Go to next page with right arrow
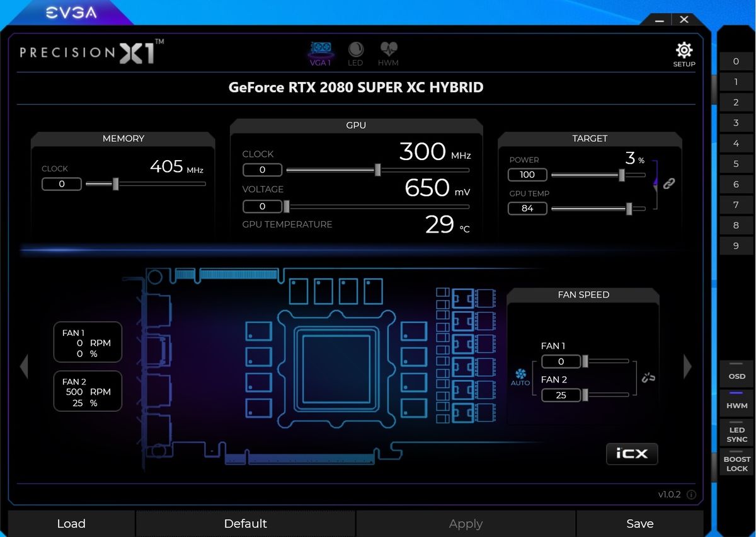756x537 pixels. [687, 366]
